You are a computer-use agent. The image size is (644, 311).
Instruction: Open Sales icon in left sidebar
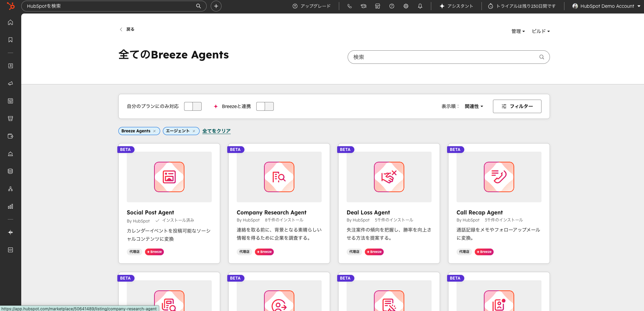click(x=10, y=119)
